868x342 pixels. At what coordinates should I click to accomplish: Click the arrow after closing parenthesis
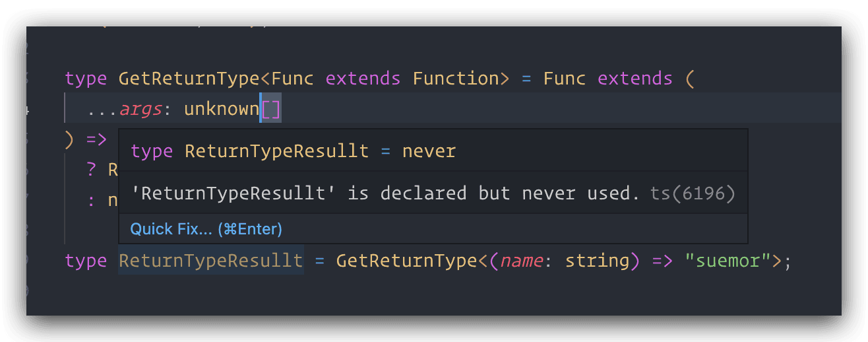pyautogui.click(x=96, y=140)
